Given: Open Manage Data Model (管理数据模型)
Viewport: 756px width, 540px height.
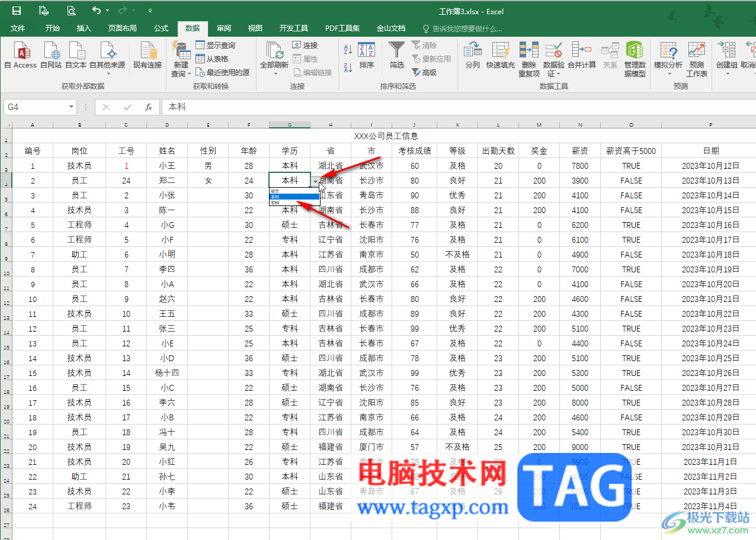Looking at the screenshot, I should point(635,59).
